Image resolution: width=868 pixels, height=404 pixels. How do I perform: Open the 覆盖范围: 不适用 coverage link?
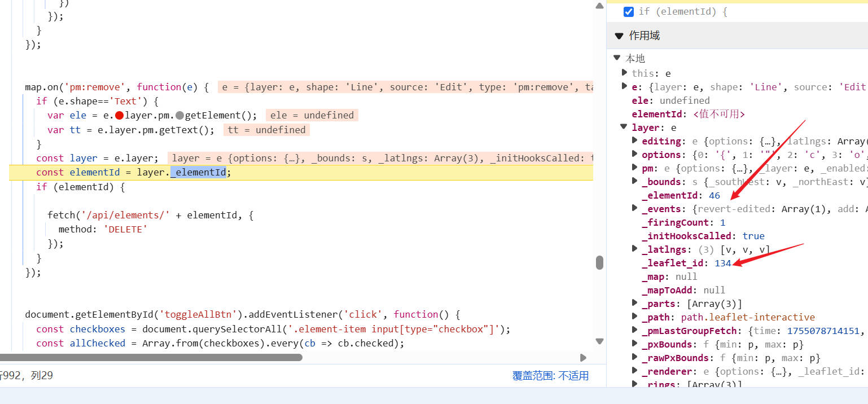tap(550, 376)
